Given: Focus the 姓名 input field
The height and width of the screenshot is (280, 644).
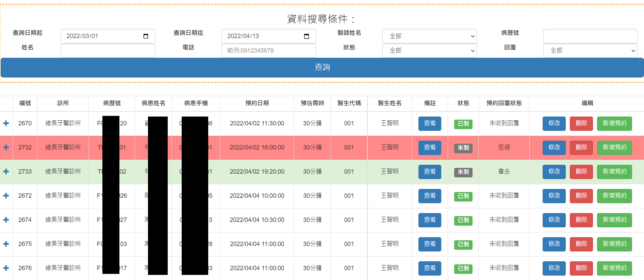Looking at the screenshot, I should point(108,50).
